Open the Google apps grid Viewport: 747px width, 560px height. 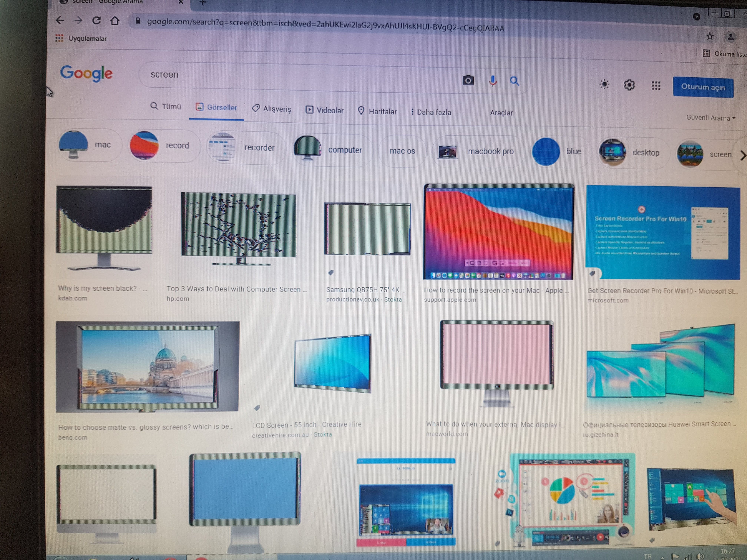point(655,86)
